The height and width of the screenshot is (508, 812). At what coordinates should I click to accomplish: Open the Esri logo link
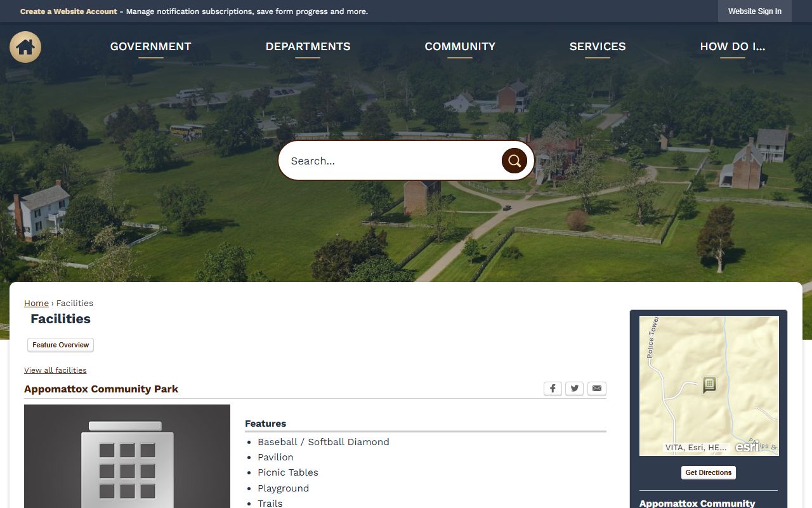(x=747, y=446)
